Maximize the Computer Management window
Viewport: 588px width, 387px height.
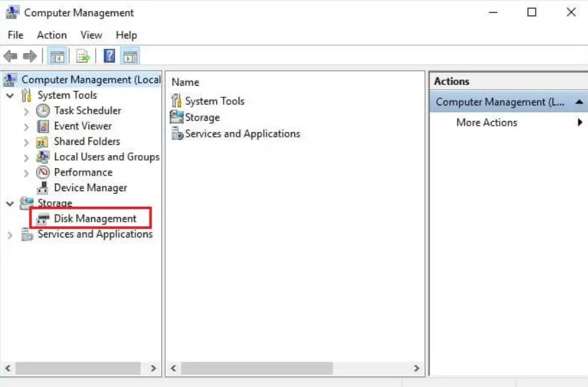[532, 12]
